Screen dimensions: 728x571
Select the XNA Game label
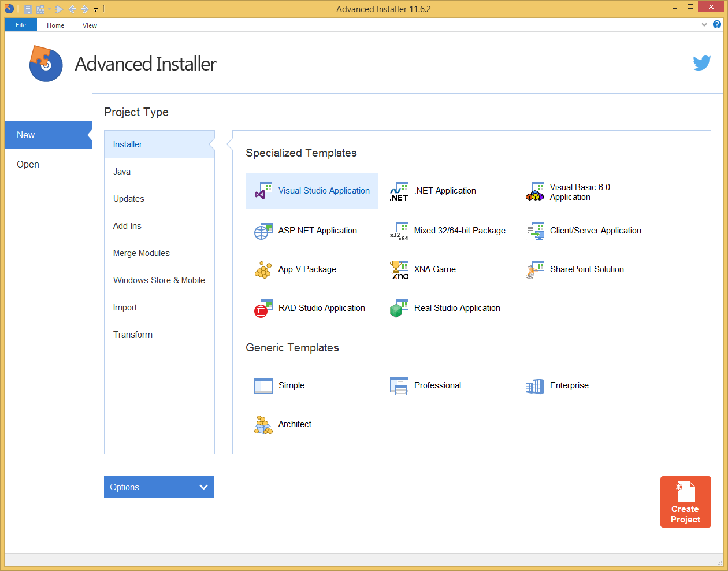(435, 269)
